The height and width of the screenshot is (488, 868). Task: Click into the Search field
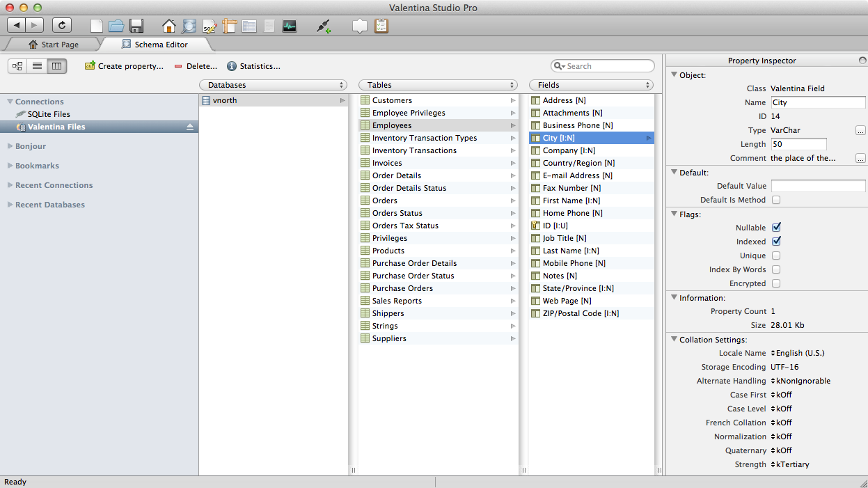pos(603,66)
